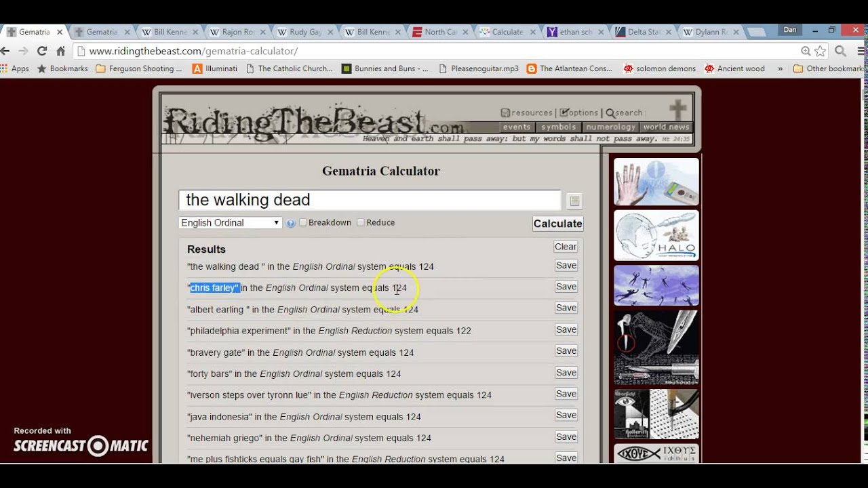This screenshot has height=488, width=868.
Task: Show more bookmarks with the chevron
Action: pos(780,68)
